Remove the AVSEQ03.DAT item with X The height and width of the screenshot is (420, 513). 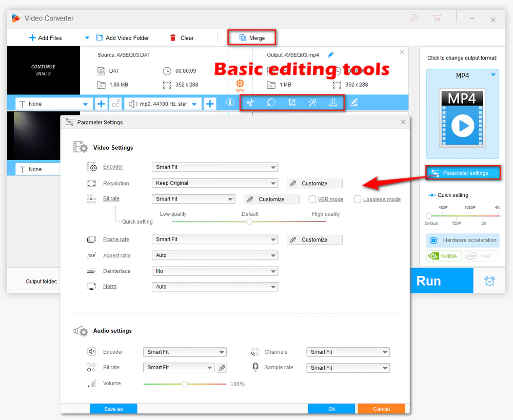[402, 52]
